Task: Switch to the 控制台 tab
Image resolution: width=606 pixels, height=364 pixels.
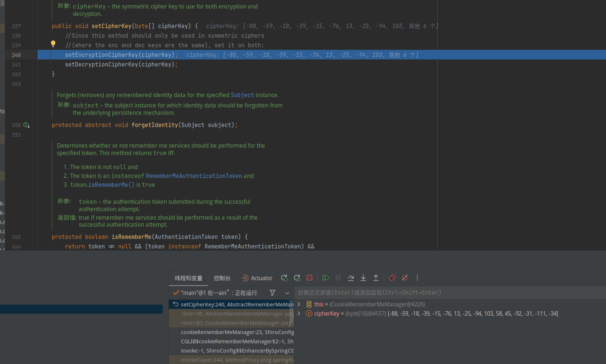Action: pyautogui.click(x=222, y=278)
